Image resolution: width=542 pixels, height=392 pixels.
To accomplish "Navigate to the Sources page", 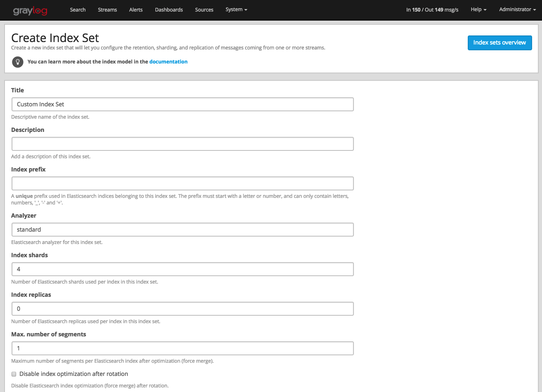I will pyautogui.click(x=204, y=9).
